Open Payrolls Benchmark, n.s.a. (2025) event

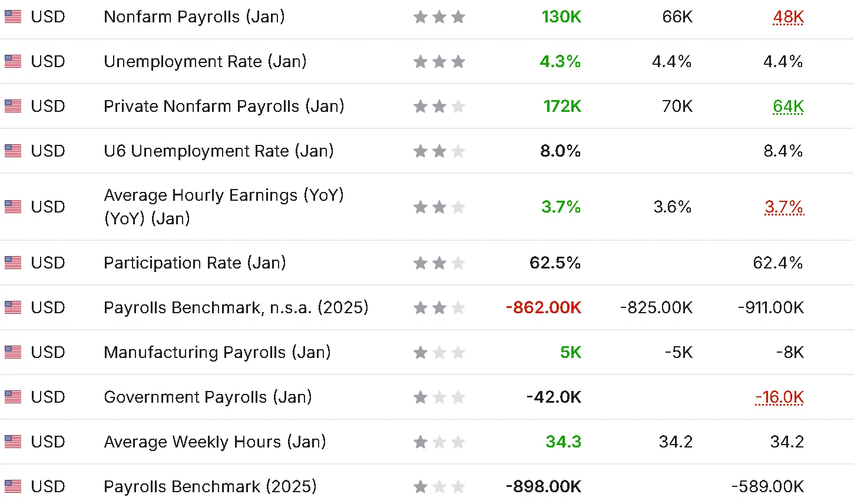(x=236, y=307)
